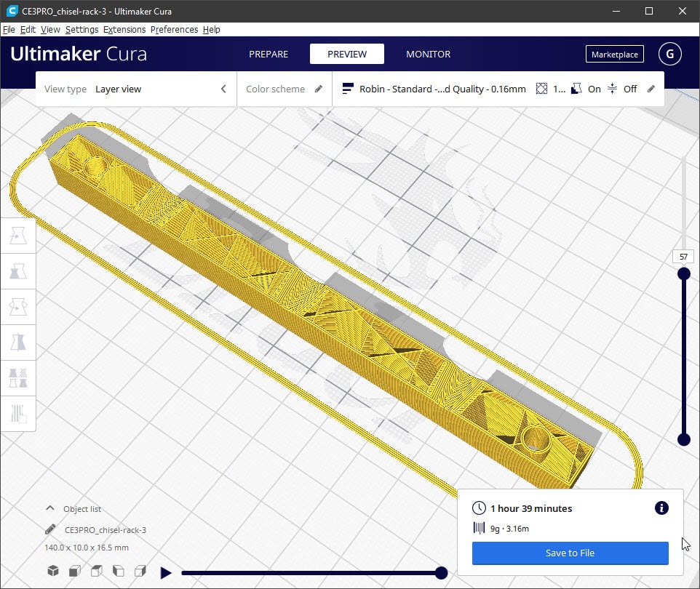Screen dimensions: 700x589
Task: Open the Settings menu
Action: pos(81,29)
